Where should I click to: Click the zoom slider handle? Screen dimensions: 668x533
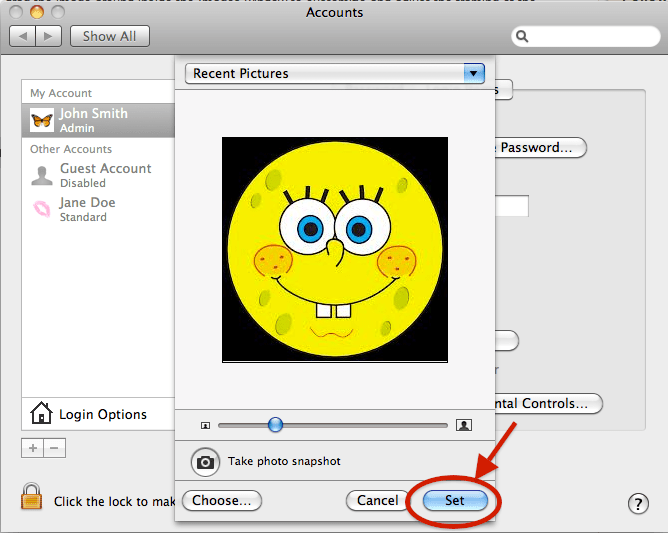tap(276, 424)
